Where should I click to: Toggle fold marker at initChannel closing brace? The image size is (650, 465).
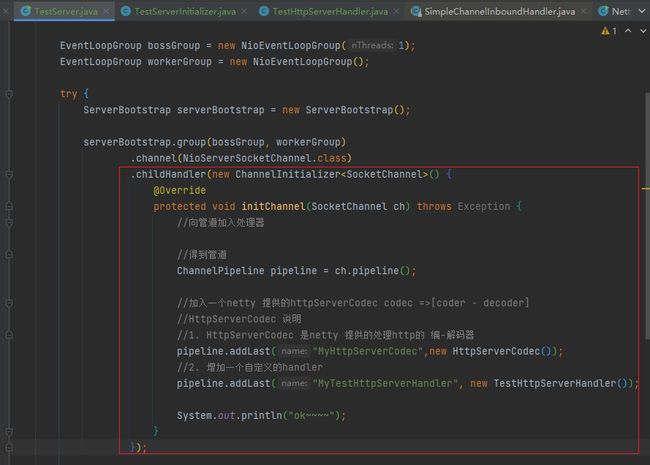coord(9,431)
